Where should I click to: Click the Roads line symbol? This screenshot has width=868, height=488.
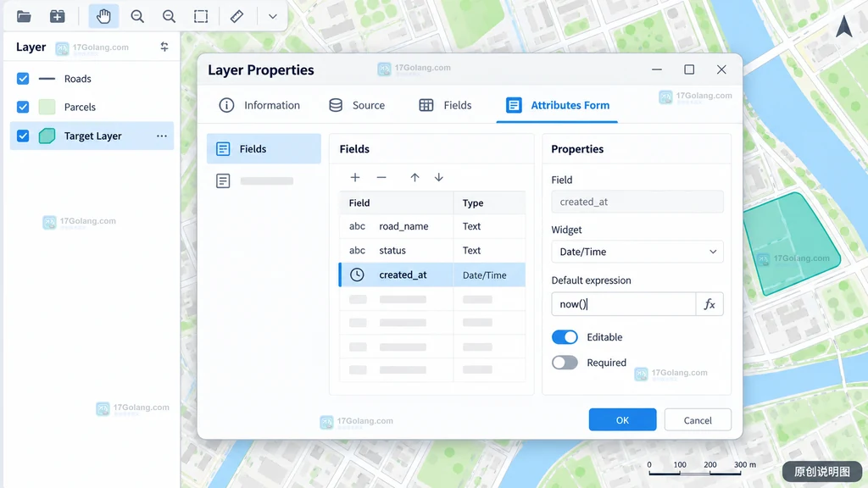(x=47, y=79)
